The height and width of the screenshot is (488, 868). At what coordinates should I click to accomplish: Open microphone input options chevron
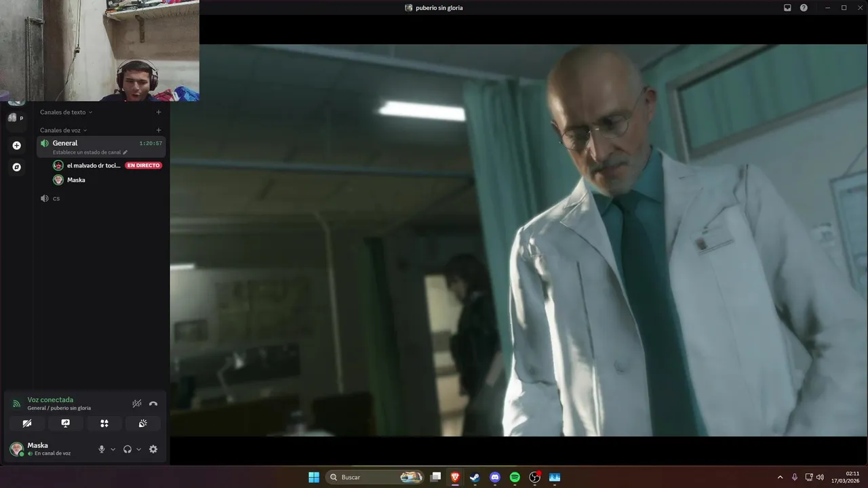pos(113,449)
